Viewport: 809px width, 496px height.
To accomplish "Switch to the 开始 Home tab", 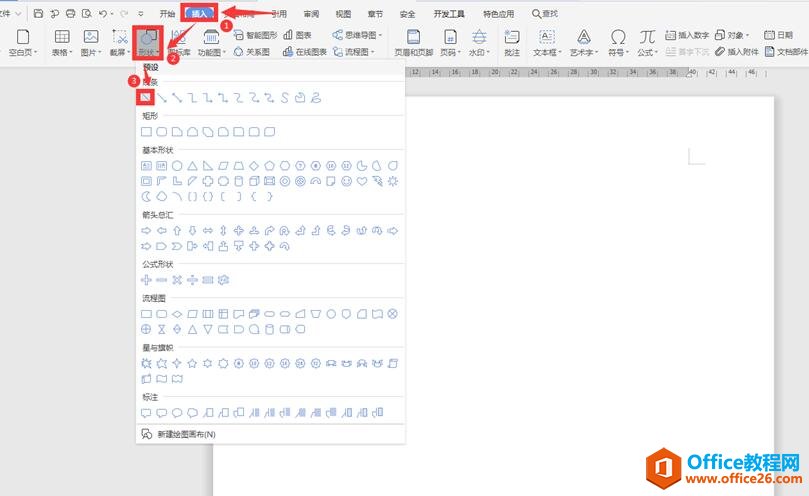I will [167, 13].
